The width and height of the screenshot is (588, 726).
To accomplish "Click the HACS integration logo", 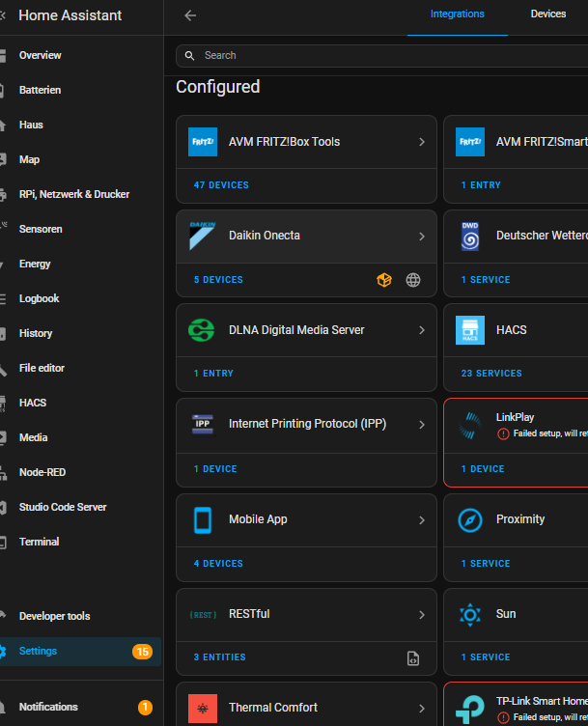I will click(x=470, y=330).
